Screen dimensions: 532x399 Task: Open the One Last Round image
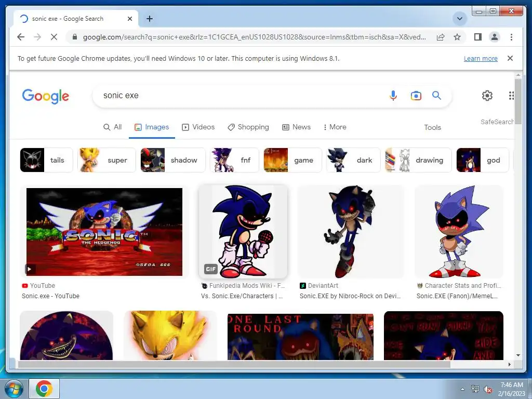click(300, 337)
